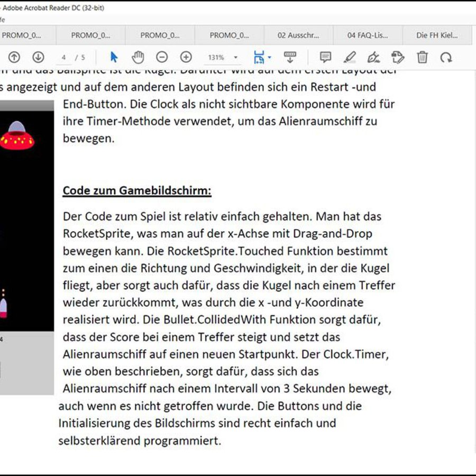Select the Hand panning tool

[139, 57]
